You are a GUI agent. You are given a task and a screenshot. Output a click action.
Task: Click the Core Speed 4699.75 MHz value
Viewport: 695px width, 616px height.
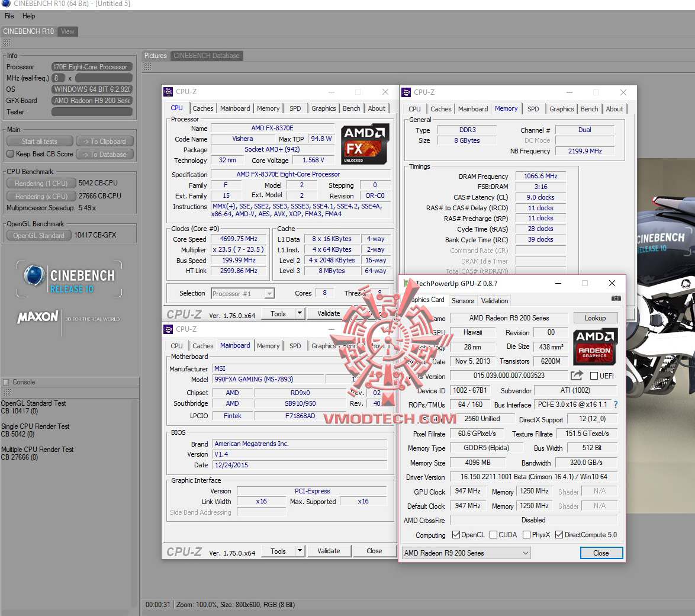pos(239,239)
